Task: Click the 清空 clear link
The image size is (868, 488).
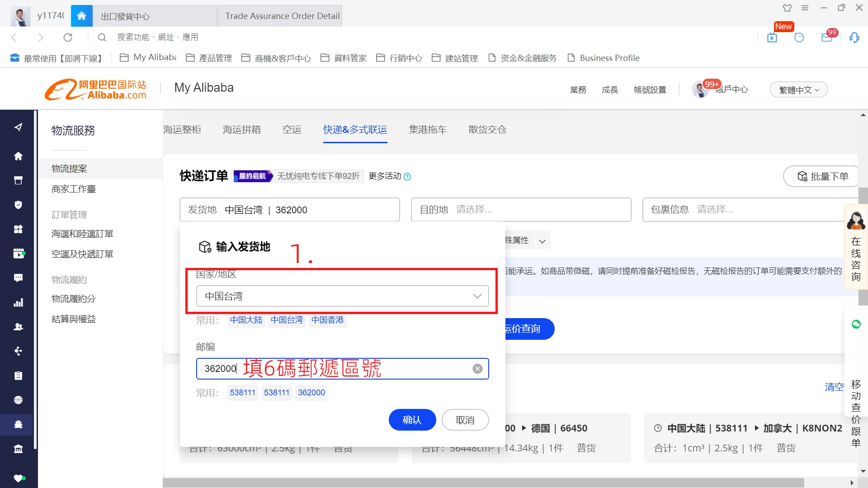Action: (x=834, y=387)
